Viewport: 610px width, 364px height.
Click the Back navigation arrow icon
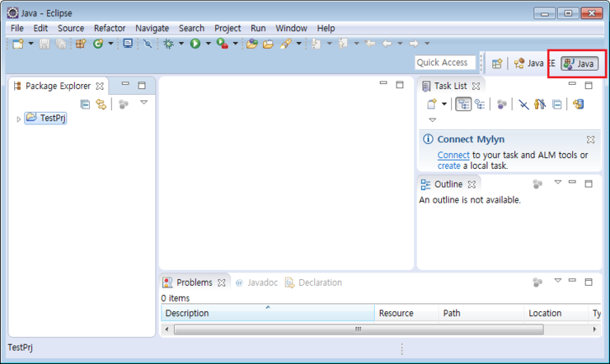[387, 44]
